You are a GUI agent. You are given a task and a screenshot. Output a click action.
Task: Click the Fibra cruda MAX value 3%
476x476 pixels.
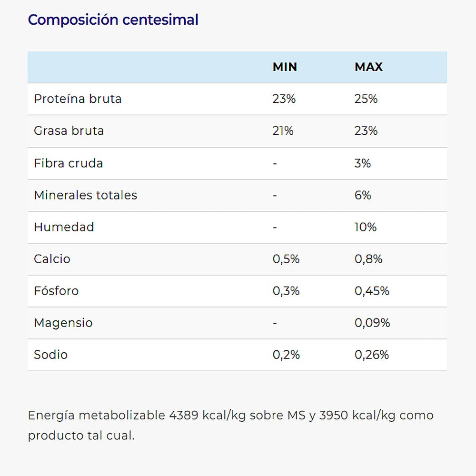(363, 163)
